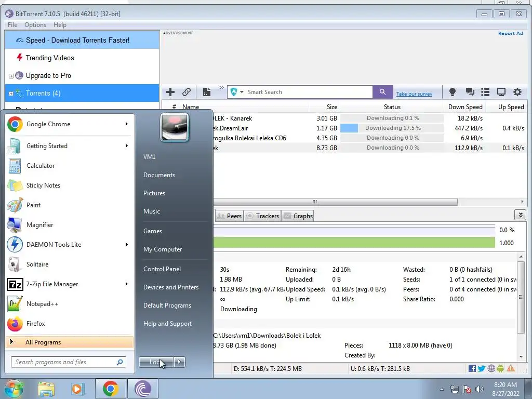This screenshot has width=532, height=399.
Task: Toggle the list view icon in toolbar
Action: [x=485, y=92]
